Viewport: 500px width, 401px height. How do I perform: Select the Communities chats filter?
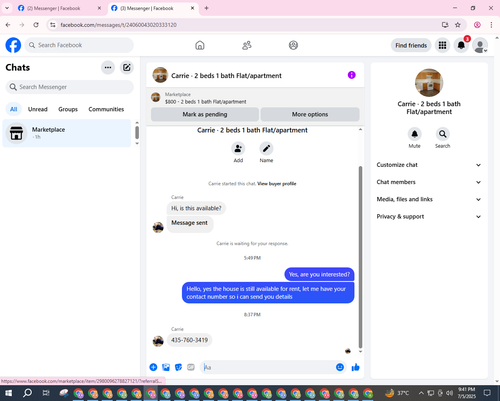[x=106, y=109]
